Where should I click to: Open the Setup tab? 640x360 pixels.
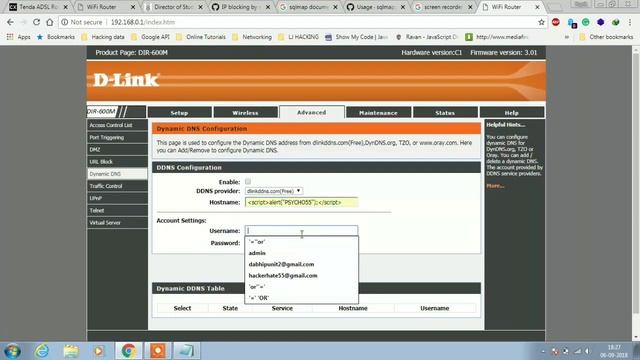[x=179, y=113]
